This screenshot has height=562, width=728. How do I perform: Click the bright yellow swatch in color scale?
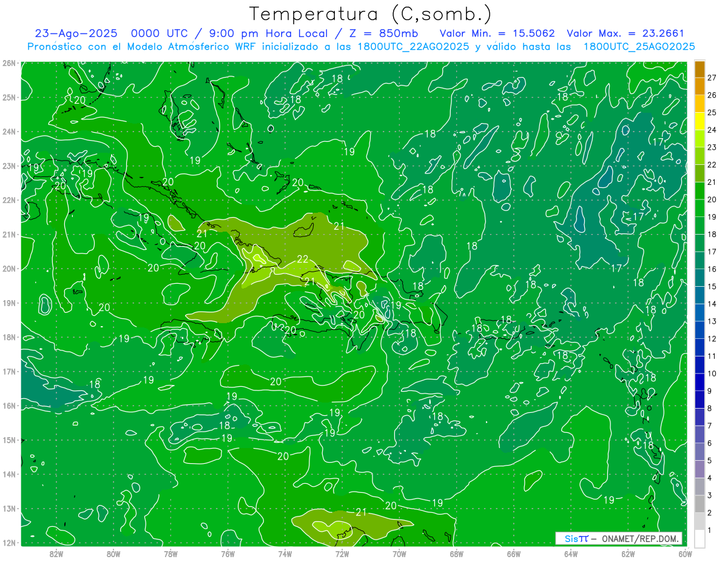tap(699, 121)
